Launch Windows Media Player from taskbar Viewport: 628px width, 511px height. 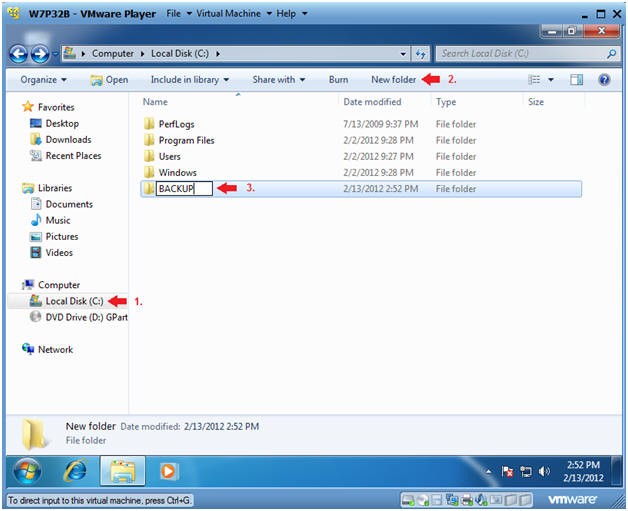click(x=168, y=471)
